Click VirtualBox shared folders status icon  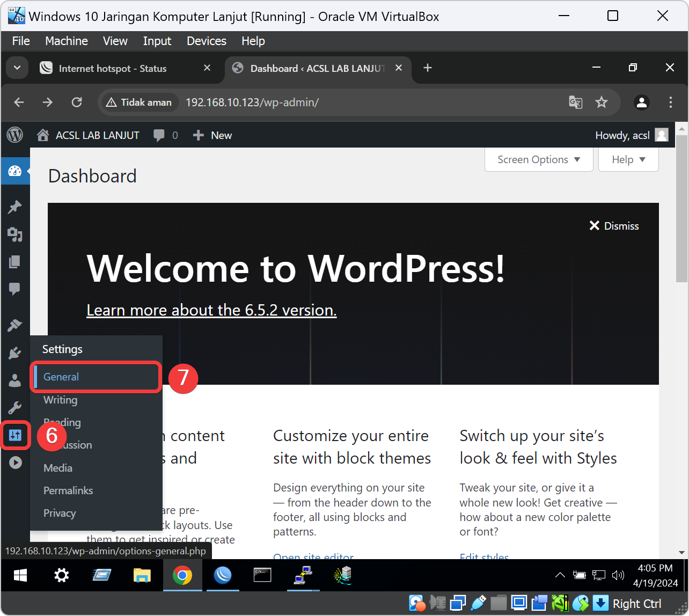[x=499, y=604]
